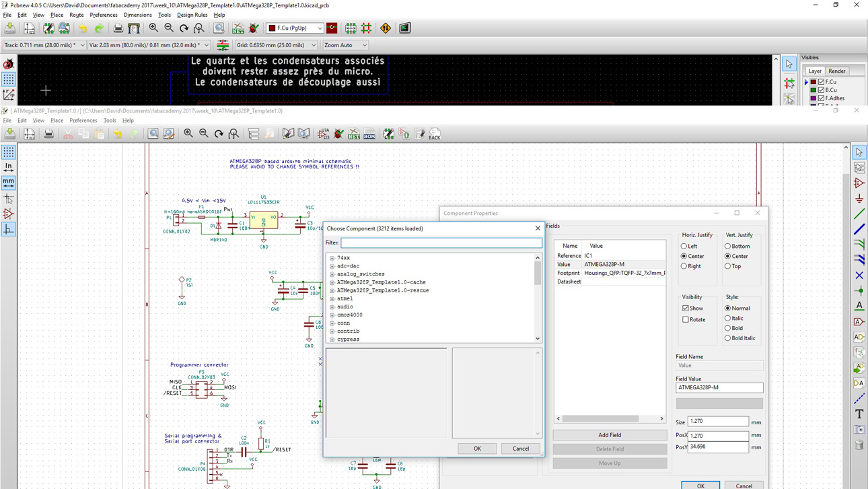The width and height of the screenshot is (868, 489).
Task: Toggle B.Cu layer visibility checkbox
Action: 822,90
